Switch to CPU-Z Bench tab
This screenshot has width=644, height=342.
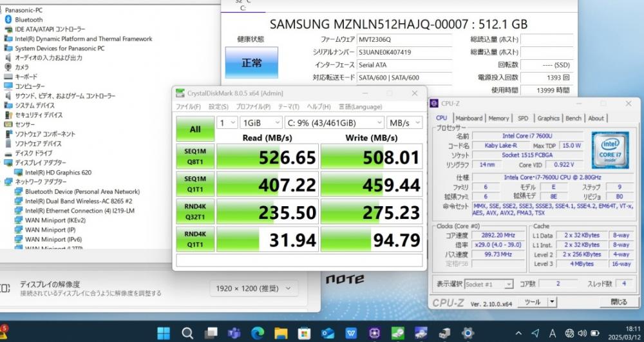pyautogui.click(x=573, y=118)
